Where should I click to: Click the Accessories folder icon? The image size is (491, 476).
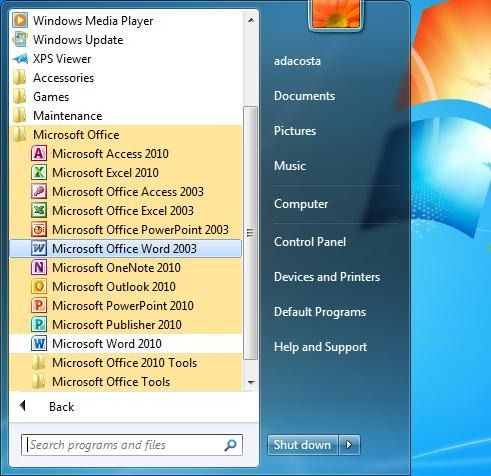coord(19,78)
